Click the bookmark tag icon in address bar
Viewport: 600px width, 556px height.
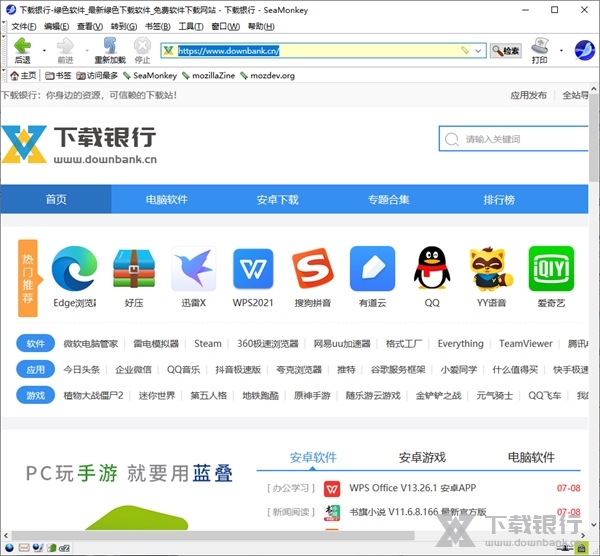(x=465, y=51)
